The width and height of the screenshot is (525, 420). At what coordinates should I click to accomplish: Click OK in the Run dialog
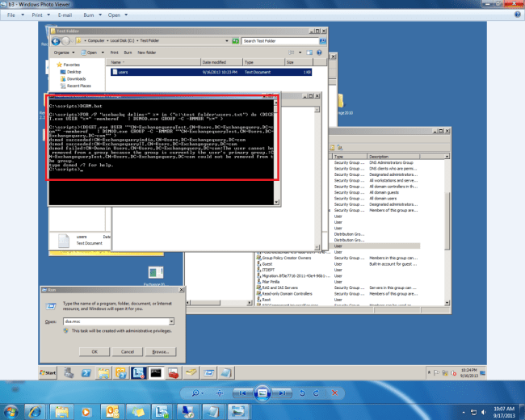(x=94, y=351)
